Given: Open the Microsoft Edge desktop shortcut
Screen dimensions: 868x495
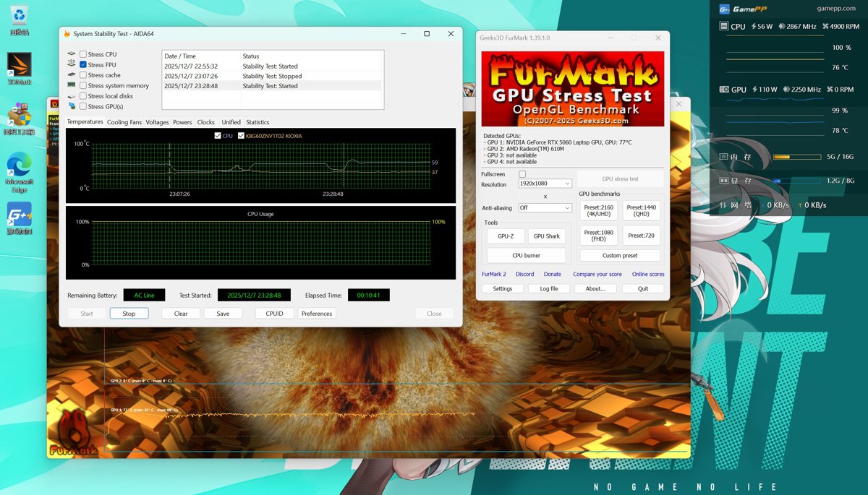Looking at the screenshot, I should coord(20,165).
